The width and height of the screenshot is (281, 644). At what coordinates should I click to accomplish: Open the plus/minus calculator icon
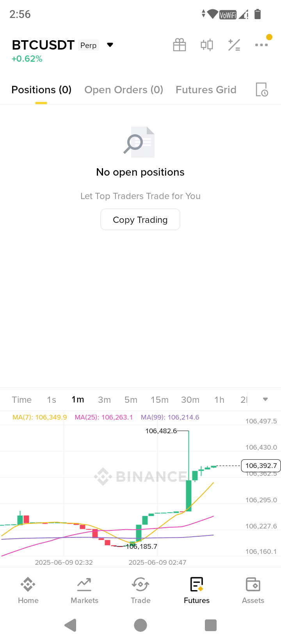[x=234, y=45]
